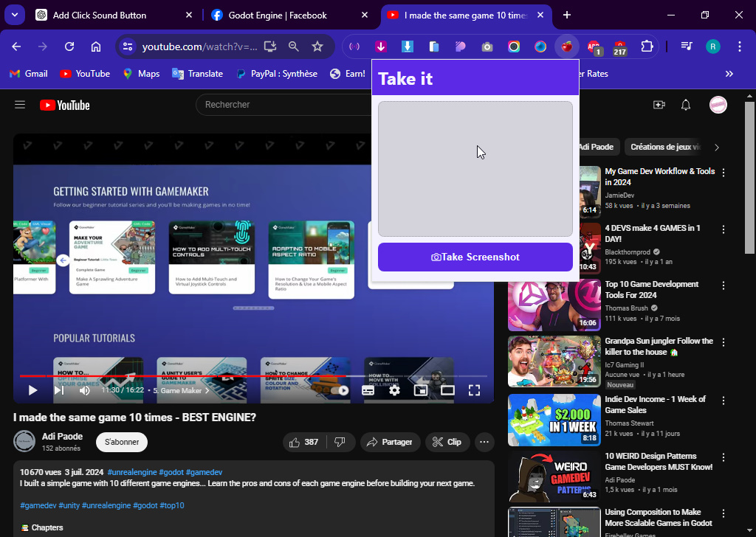The width and height of the screenshot is (756, 537).
Task: Mute the video with the speaker icon
Action: (x=84, y=390)
